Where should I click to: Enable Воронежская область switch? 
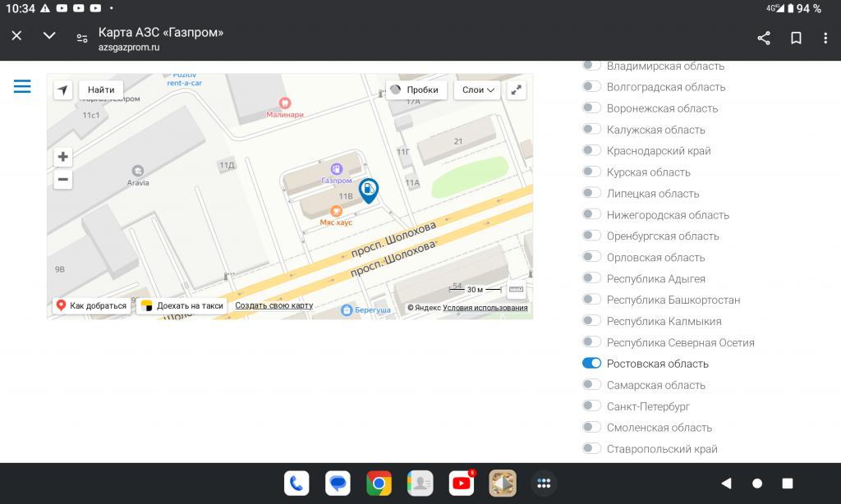(x=591, y=108)
